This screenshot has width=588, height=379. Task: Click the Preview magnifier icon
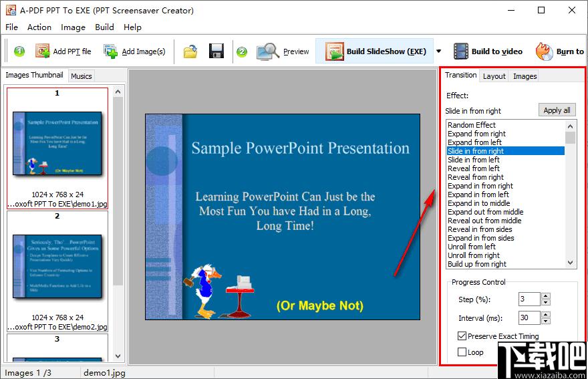268,51
